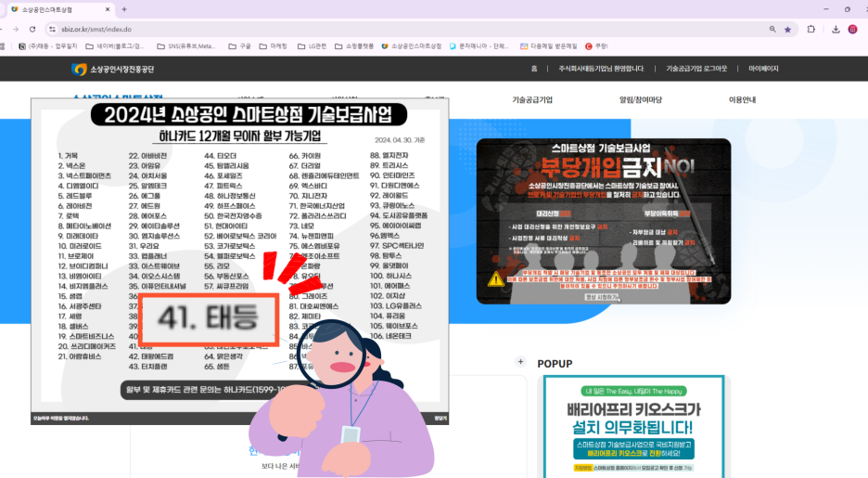Click the text 50. 한국전자영수증
This screenshot has height=478, width=868.
pos(233,215)
